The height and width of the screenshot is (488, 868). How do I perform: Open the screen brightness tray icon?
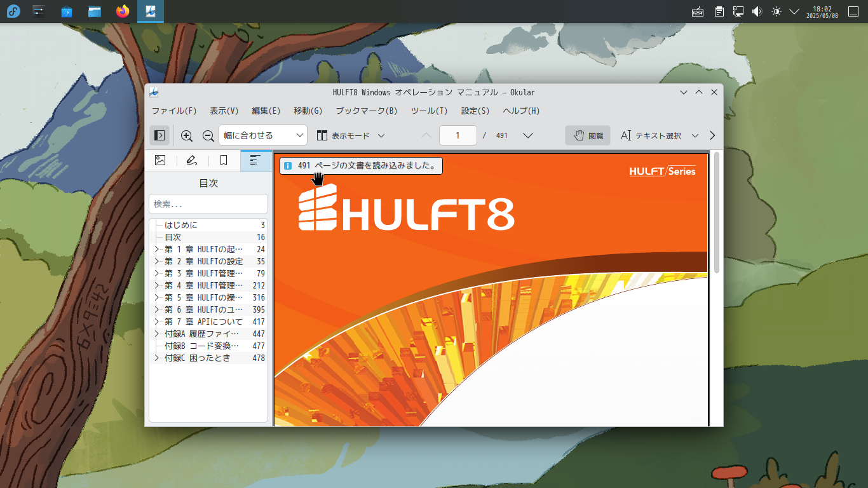(x=776, y=11)
